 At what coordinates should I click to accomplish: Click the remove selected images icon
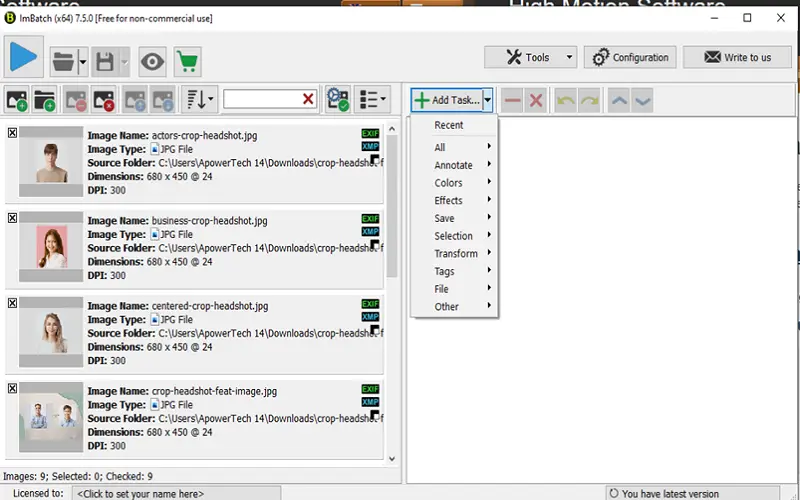[76, 99]
